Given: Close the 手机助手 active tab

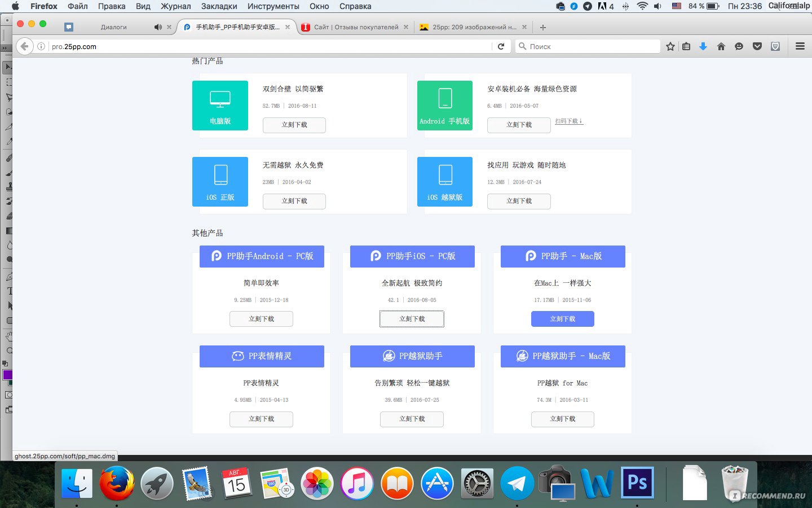Looking at the screenshot, I should coord(288,27).
